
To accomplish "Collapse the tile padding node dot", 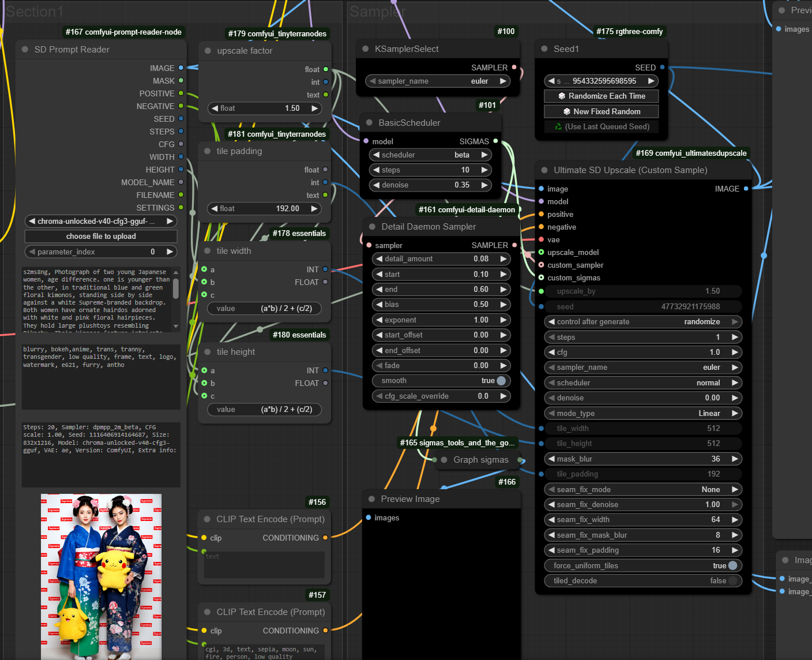I will pyautogui.click(x=207, y=151).
